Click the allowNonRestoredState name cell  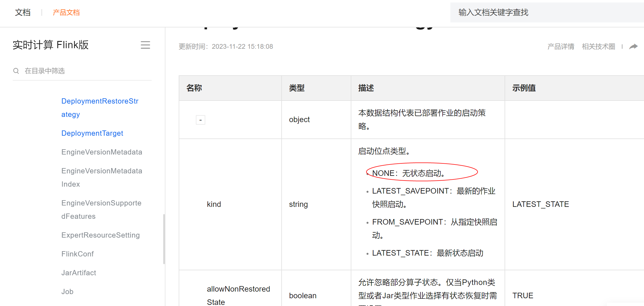pyautogui.click(x=238, y=295)
